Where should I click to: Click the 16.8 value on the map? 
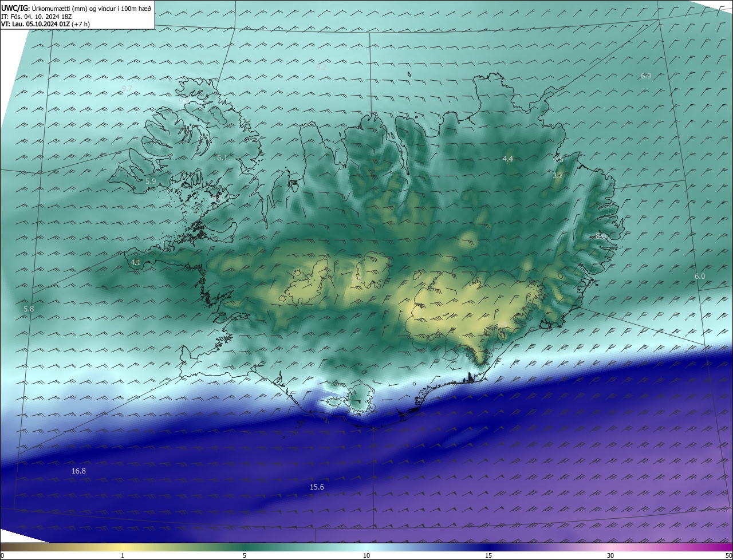(x=78, y=471)
